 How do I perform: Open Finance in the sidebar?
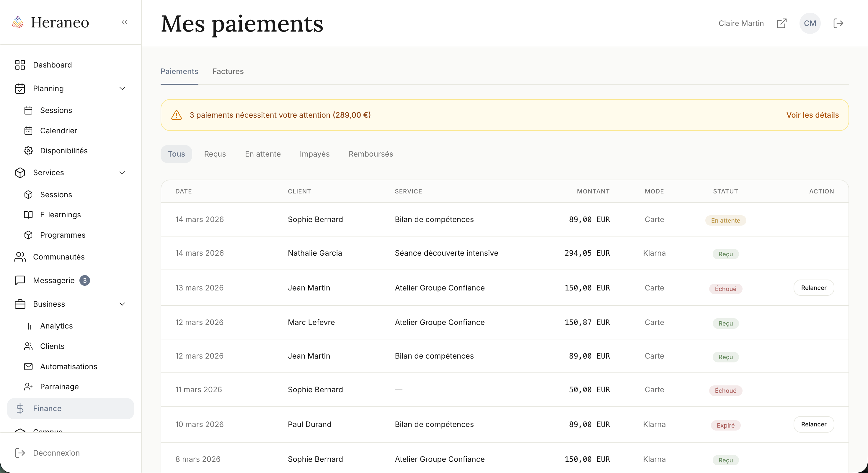(47, 408)
